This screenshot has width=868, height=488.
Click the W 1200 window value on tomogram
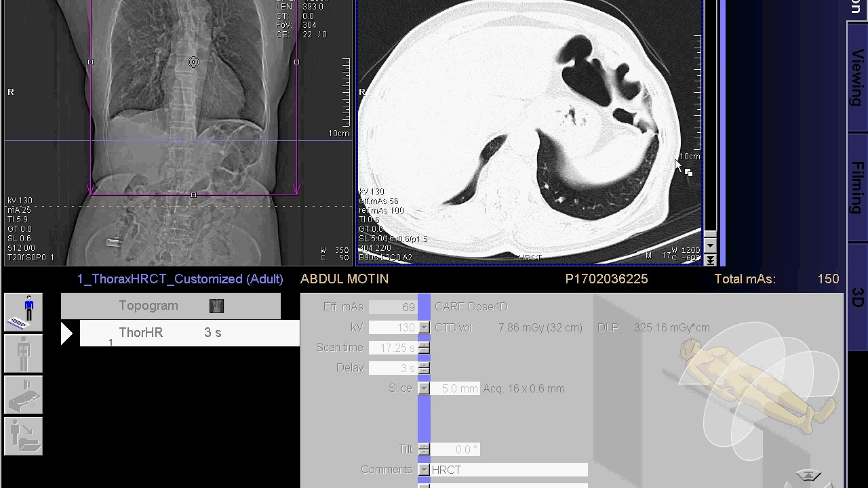pos(686,249)
